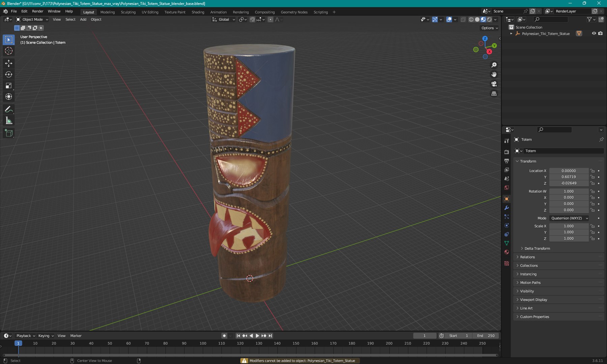This screenshot has width=607, height=364.
Task: Open the Render properties tab
Action: point(507,152)
